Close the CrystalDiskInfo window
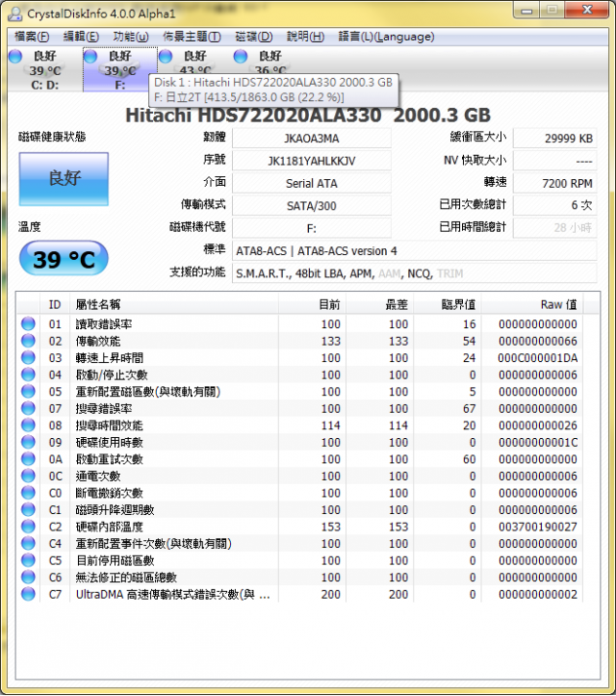Screen dimensions: 616x696 click(587, 10)
